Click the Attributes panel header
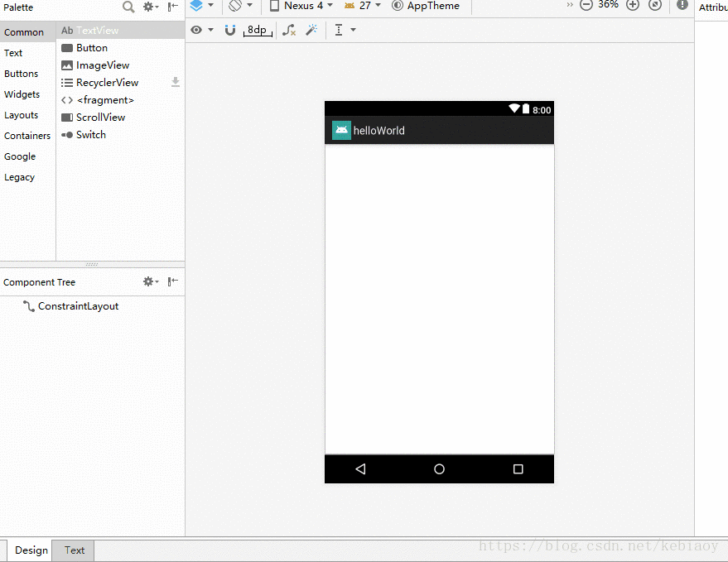This screenshot has height=562, width=728. [714, 7]
